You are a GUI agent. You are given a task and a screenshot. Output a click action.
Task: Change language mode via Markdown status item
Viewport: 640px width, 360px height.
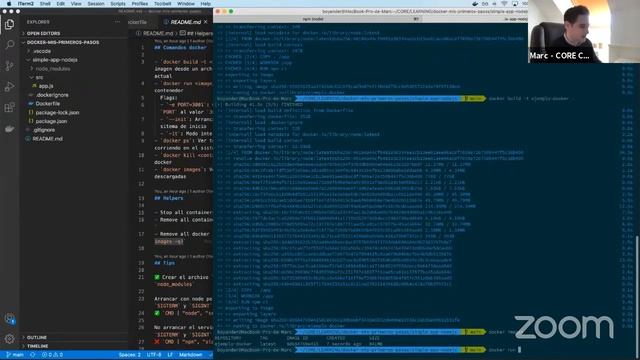coord(191,355)
